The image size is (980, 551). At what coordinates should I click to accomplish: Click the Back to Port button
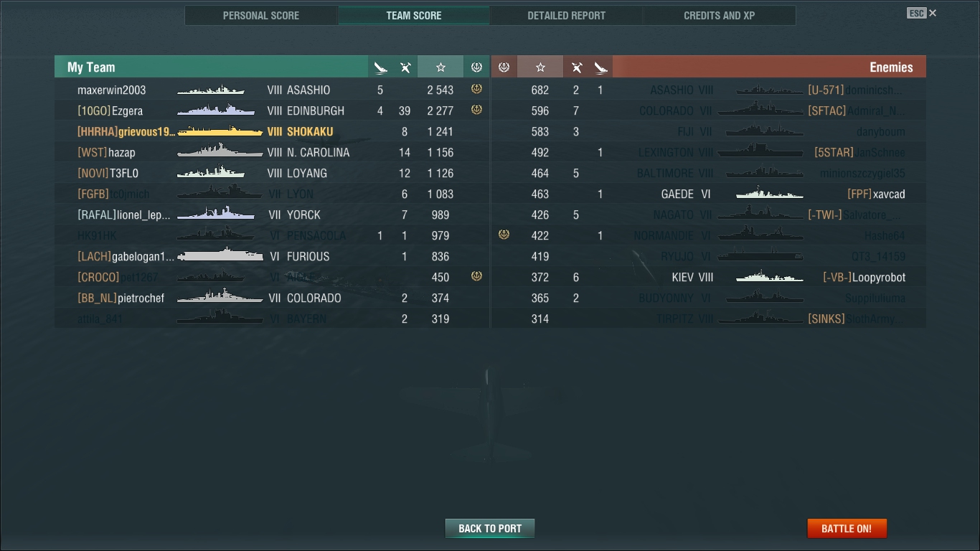coord(490,529)
